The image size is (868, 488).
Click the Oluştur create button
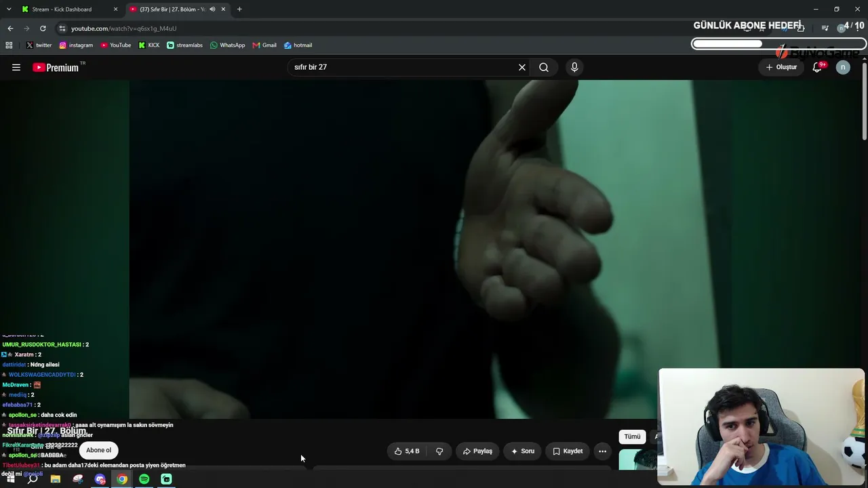(781, 67)
